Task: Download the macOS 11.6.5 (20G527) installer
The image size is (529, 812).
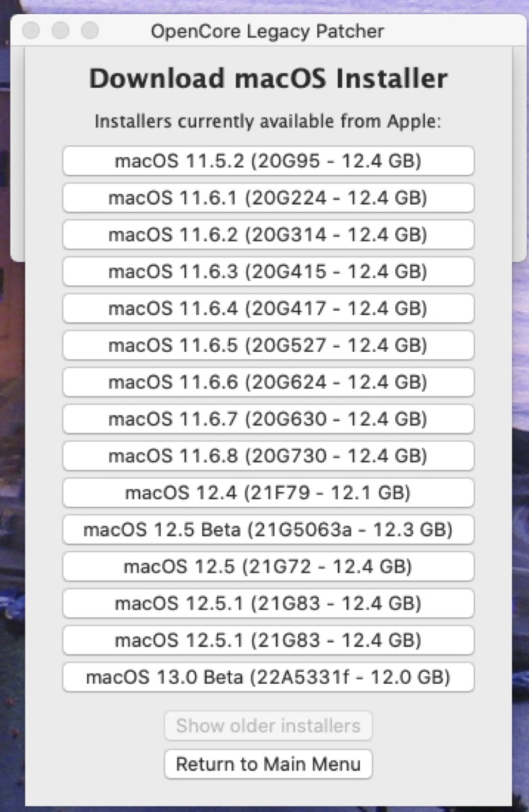Action: [268, 345]
